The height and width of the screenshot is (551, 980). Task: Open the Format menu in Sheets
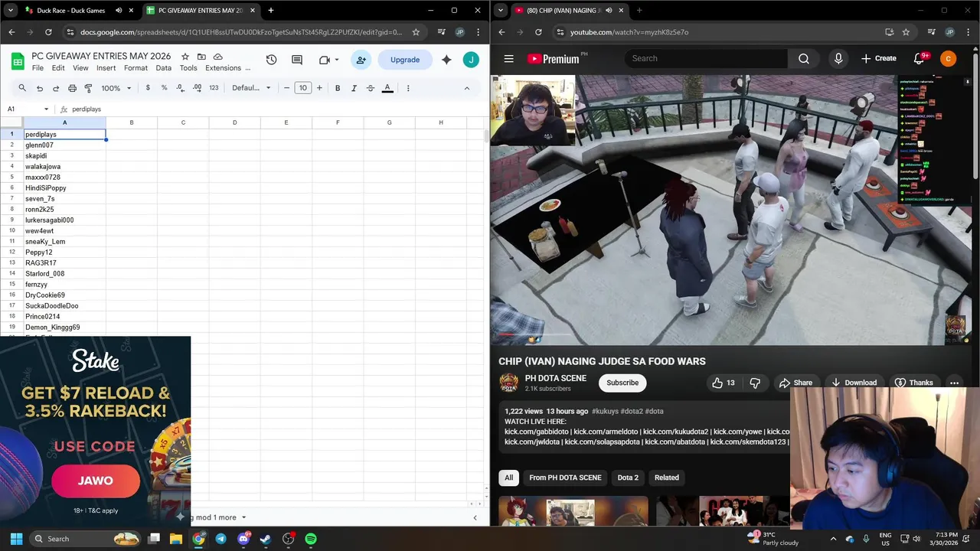tap(136, 68)
